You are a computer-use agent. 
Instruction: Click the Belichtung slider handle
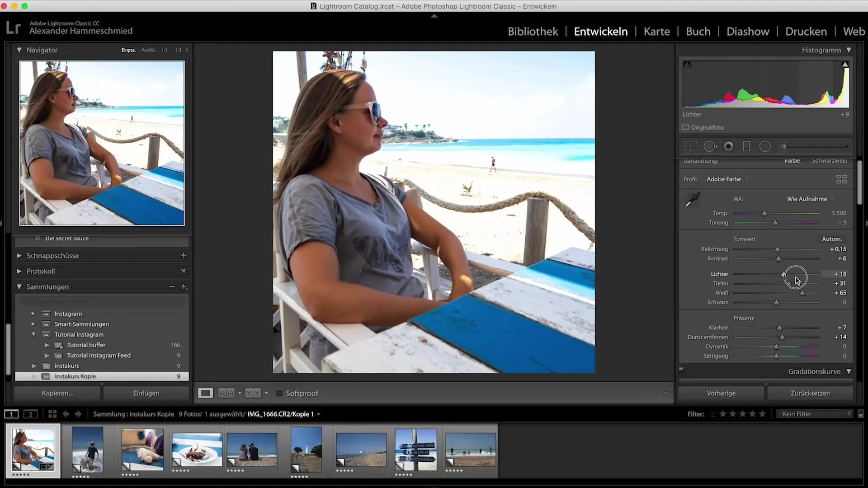pos(778,249)
